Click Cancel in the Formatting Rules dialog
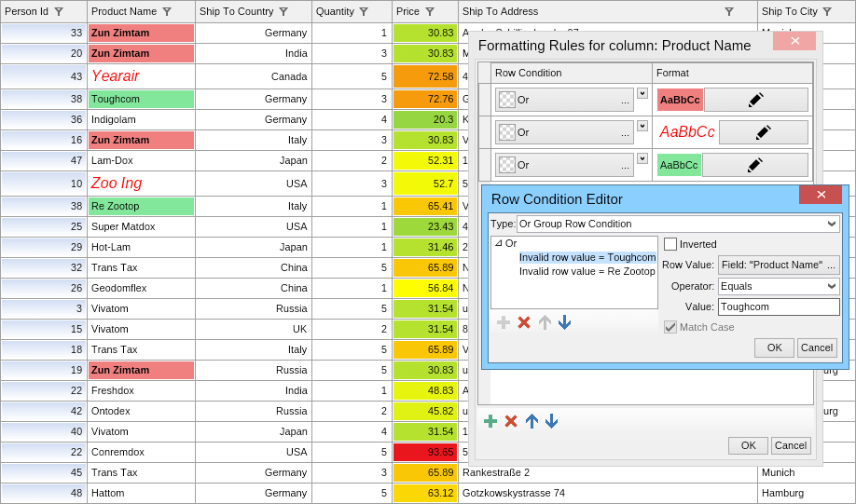 tap(791, 445)
